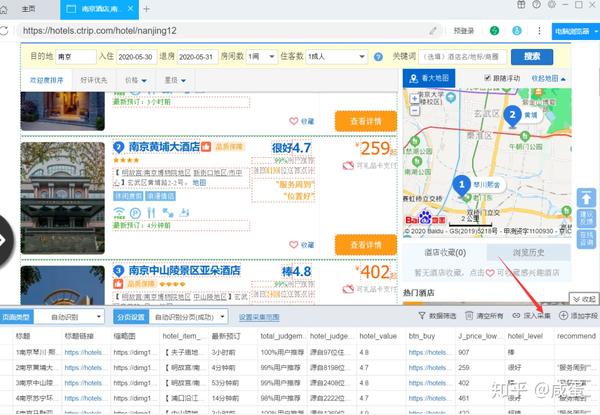Click the 入住 date field 2020-05-30
Viewport: 600px width, 415px height.
click(x=136, y=57)
